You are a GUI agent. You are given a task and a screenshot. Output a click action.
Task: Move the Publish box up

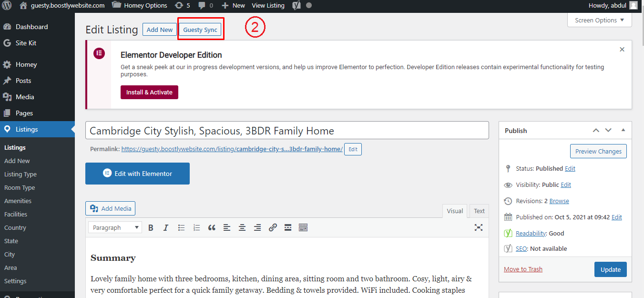(596, 130)
